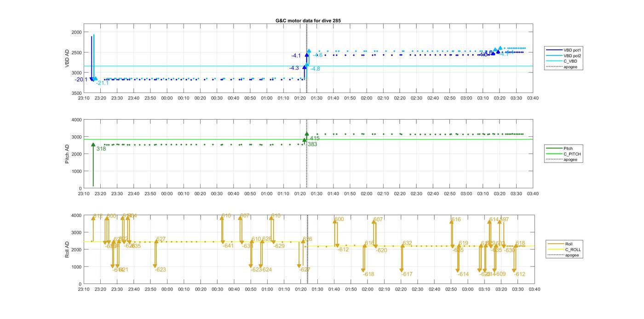Click the '-641' roll data label
Image resolution: width=644 pixels, height=319 pixels.
pyautogui.click(x=229, y=246)
